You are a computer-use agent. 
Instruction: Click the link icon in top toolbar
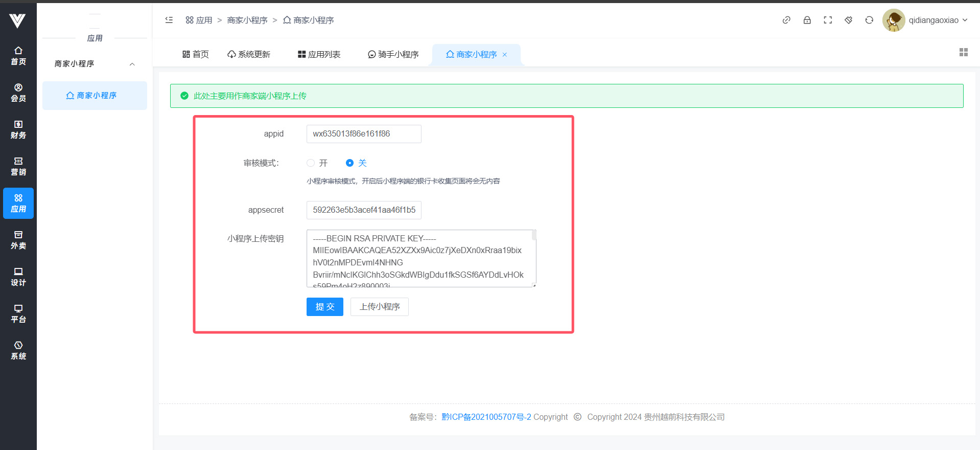click(786, 20)
